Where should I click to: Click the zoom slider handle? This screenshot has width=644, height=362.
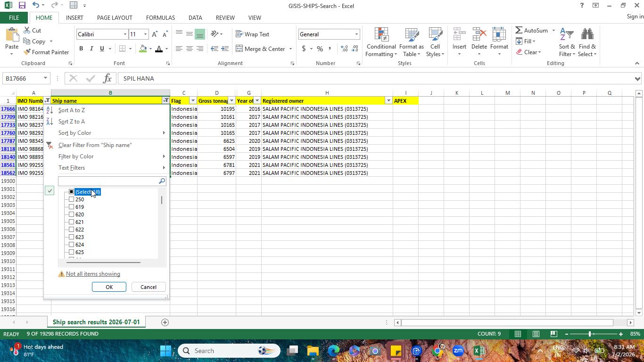click(590, 334)
